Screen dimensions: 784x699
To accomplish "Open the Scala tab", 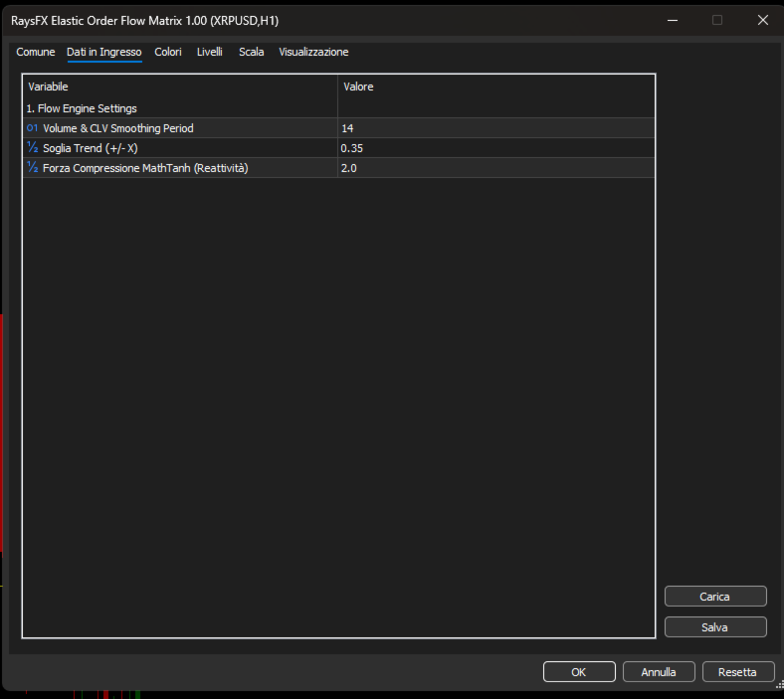I will point(251,52).
